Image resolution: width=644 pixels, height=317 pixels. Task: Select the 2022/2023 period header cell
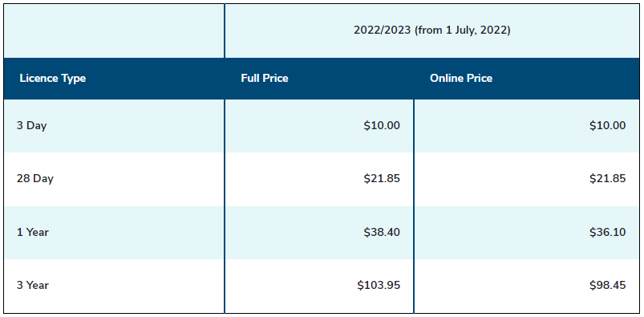[x=432, y=30]
